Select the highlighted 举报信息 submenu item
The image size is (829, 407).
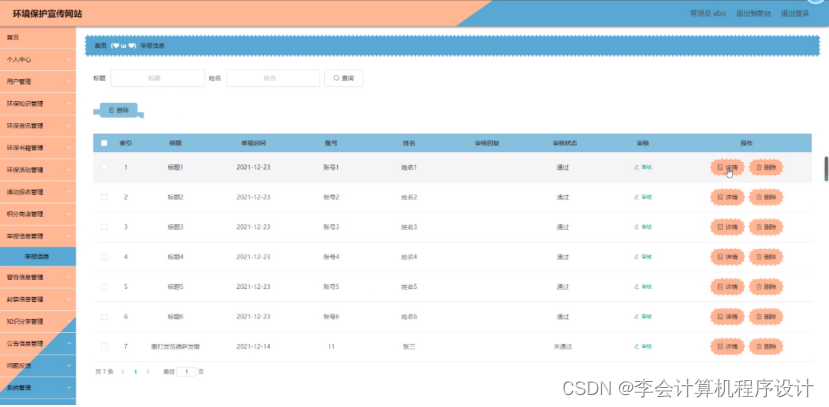pyautogui.click(x=38, y=257)
